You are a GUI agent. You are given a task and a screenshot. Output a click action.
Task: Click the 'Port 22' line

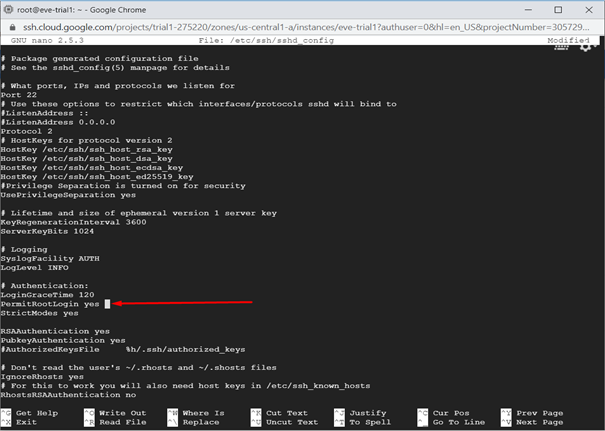[19, 95]
